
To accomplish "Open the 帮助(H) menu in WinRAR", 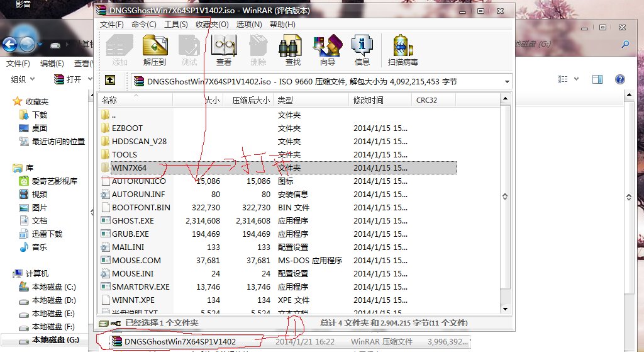I will [282, 25].
